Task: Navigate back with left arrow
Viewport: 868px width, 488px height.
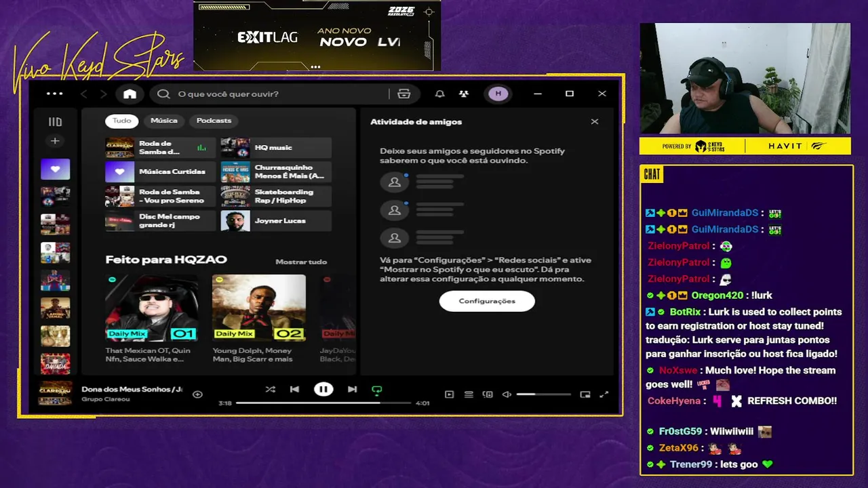Action: pos(84,94)
